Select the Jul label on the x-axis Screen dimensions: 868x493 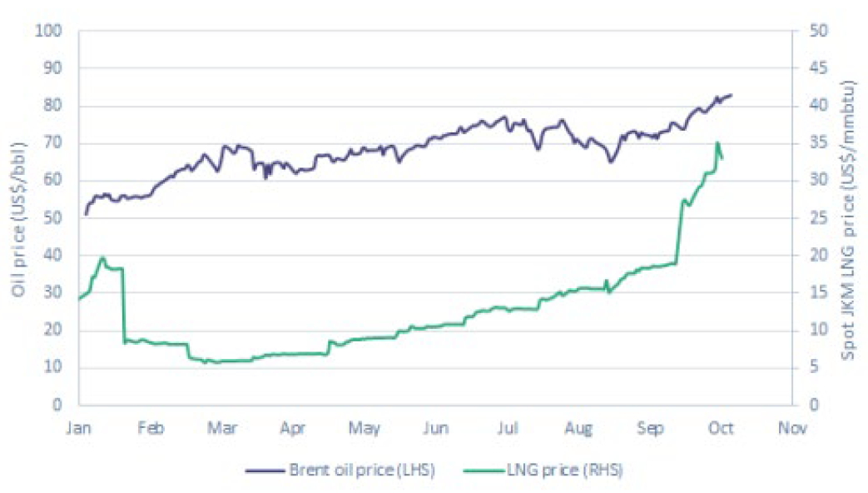click(x=507, y=428)
